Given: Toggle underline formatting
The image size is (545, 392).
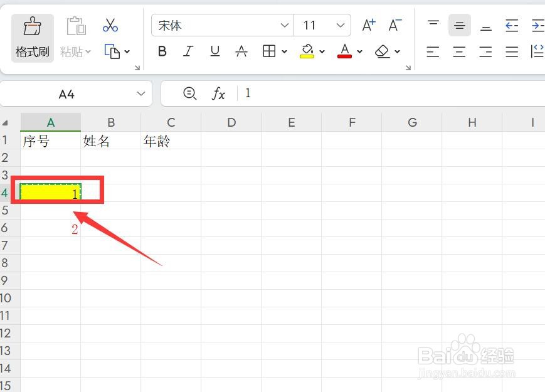Looking at the screenshot, I should [x=214, y=51].
